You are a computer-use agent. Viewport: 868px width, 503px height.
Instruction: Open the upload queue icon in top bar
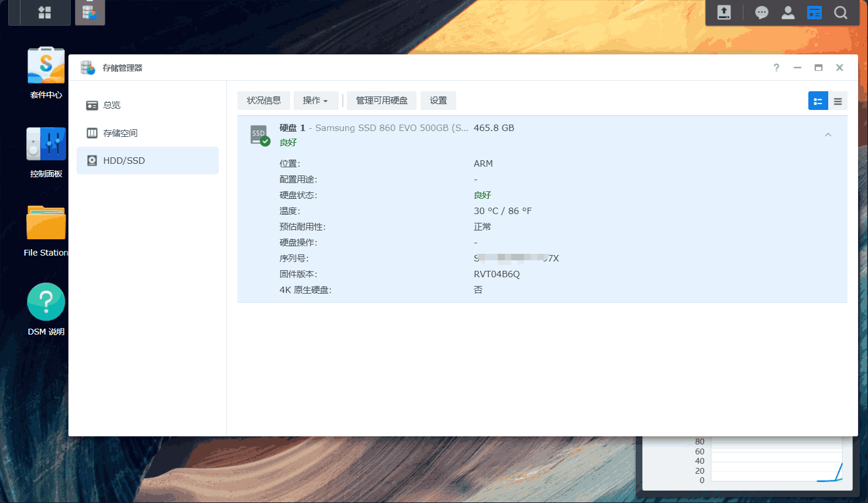point(724,12)
